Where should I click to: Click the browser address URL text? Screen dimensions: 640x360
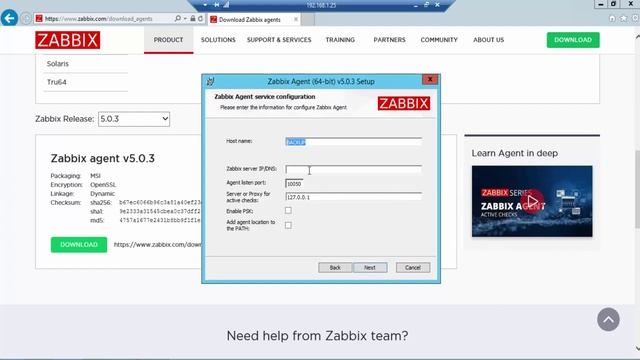98,19
